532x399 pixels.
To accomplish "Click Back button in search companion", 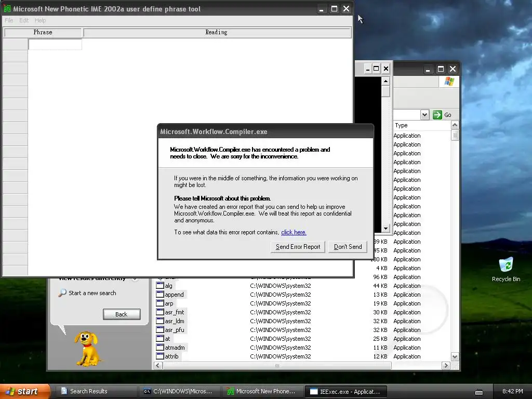I will 122,314.
